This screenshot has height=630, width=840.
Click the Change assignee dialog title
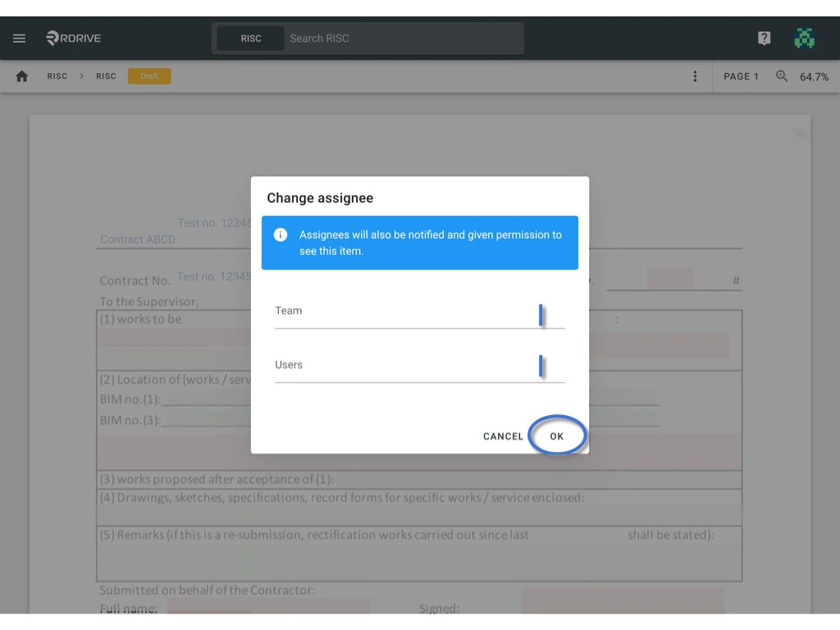(320, 198)
